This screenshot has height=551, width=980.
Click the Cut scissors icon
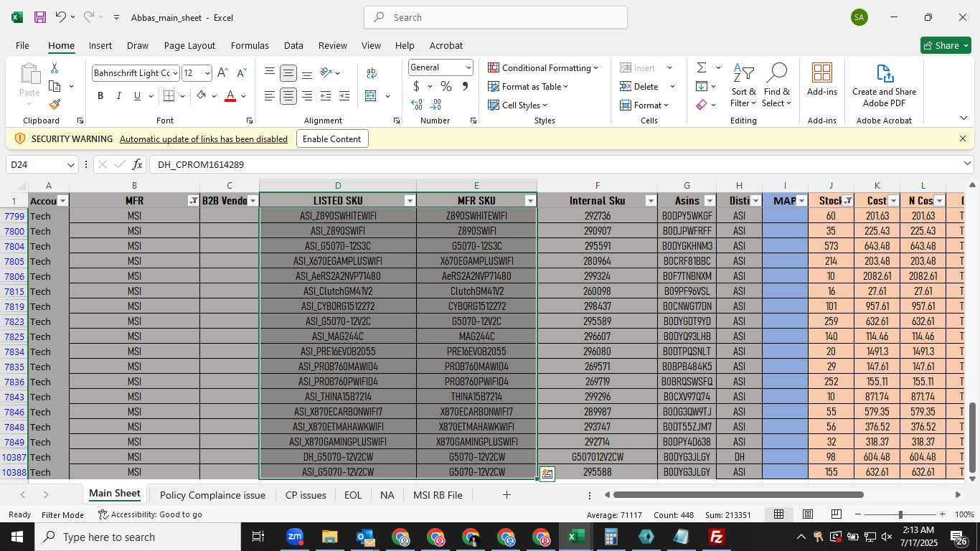click(55, 67)
